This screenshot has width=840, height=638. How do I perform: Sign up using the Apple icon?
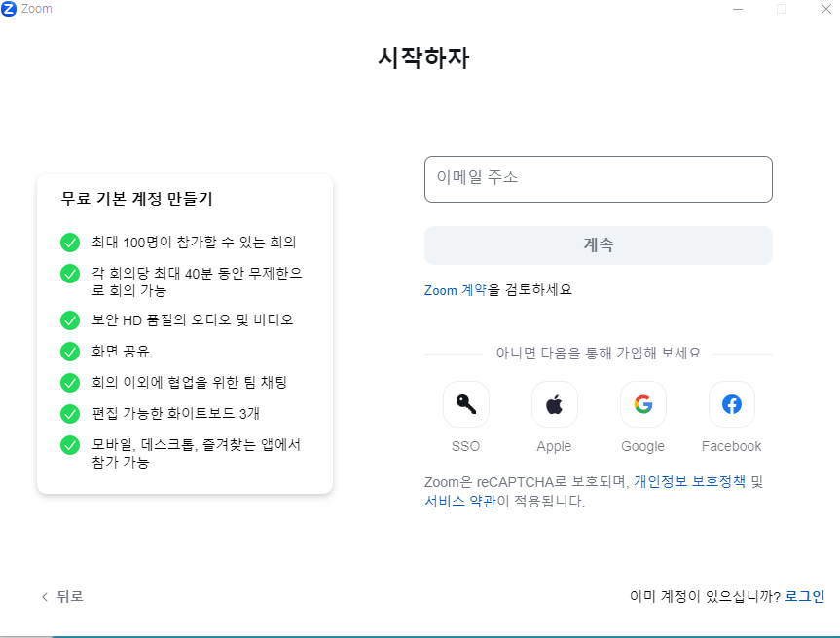click(554, 403)
